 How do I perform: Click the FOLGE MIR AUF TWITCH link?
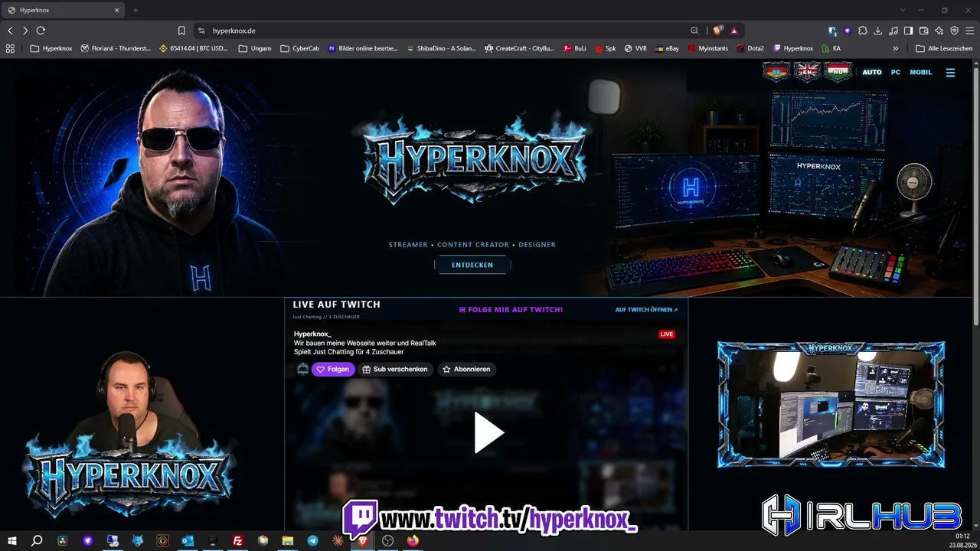pyautogui.click(x=511, y=310)
